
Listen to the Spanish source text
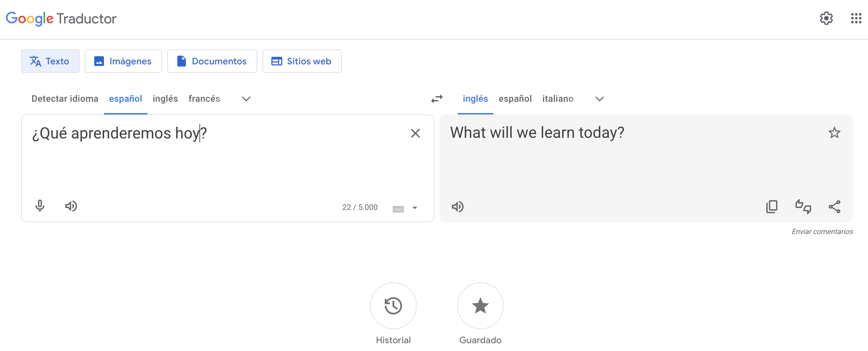pos(71,206)
